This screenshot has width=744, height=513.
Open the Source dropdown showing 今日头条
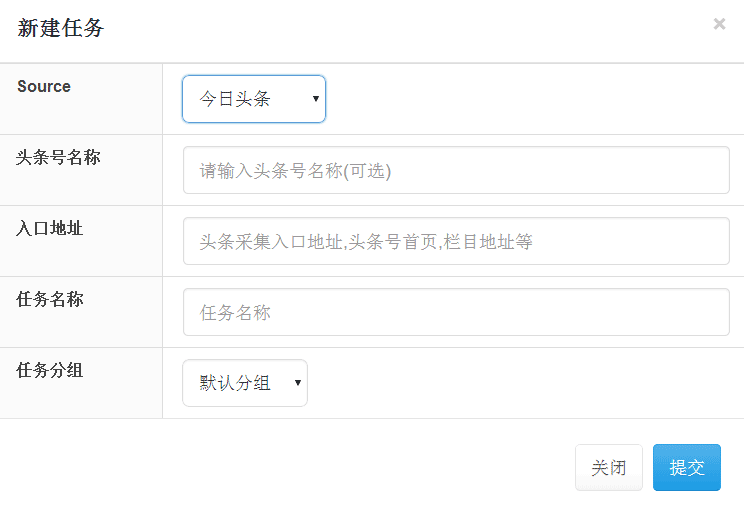(x=253, y=99)
